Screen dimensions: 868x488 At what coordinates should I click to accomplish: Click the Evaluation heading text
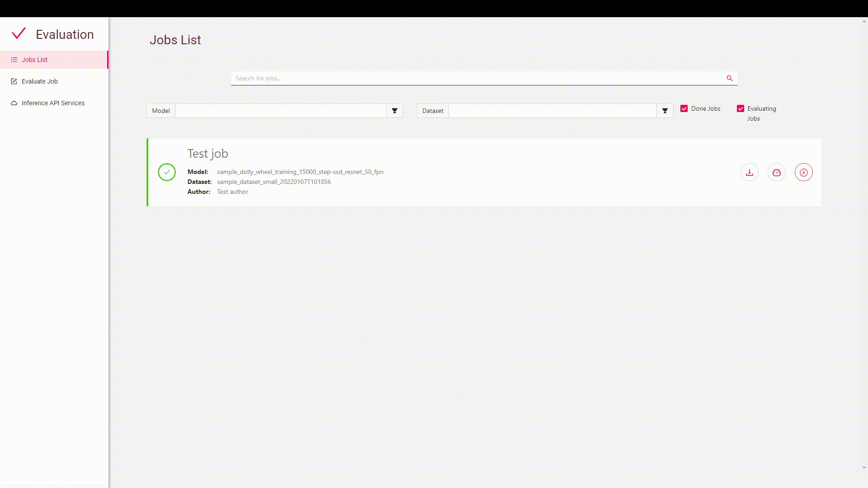65,34
